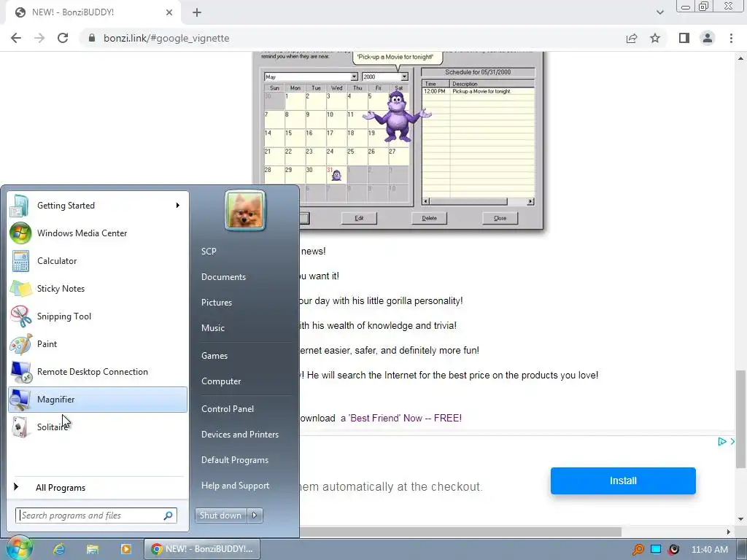Open the Calculator icon
The height and width of the screenshot is (560, 747).
point(20,261)
